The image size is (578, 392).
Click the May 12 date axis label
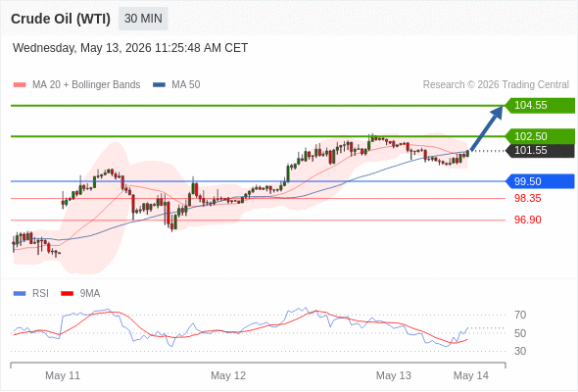pos(228,375)
